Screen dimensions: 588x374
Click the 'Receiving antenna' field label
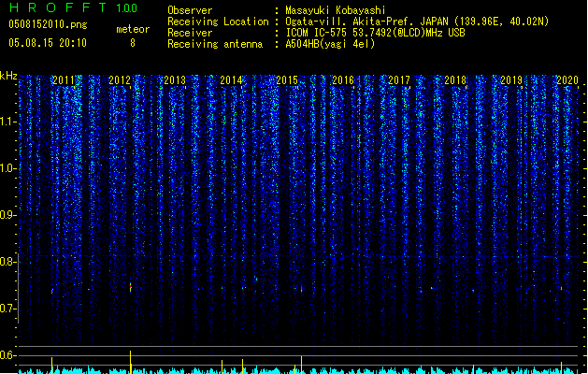point(215,44)
